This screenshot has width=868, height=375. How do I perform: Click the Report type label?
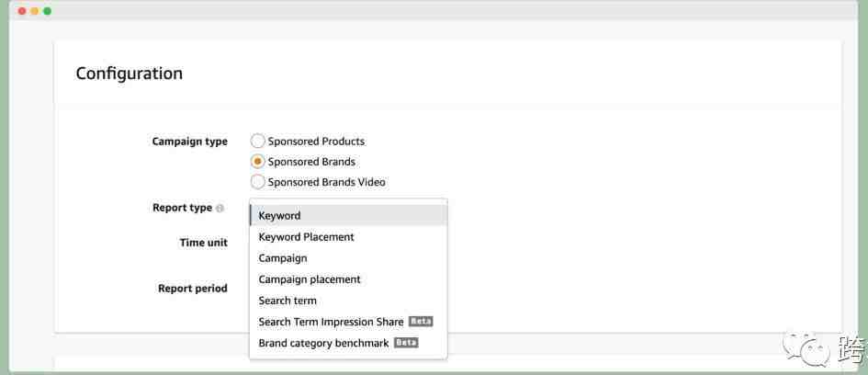pos(182,208)
